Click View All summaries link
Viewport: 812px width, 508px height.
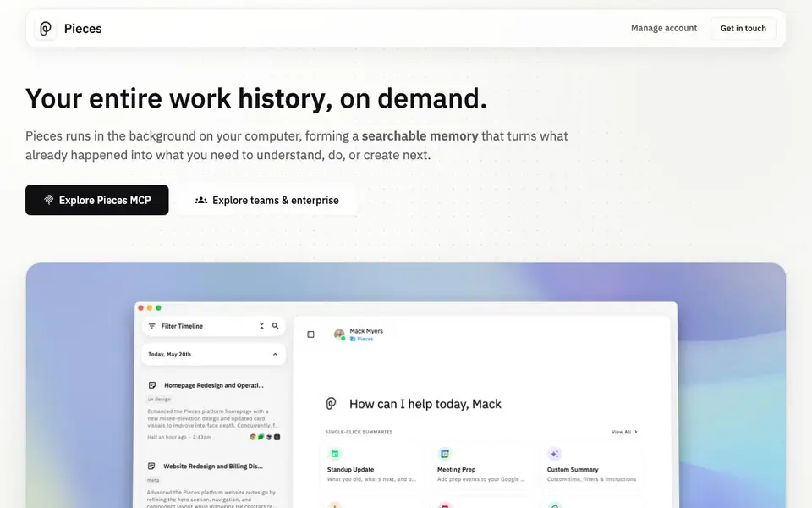[x=624, y=432]
